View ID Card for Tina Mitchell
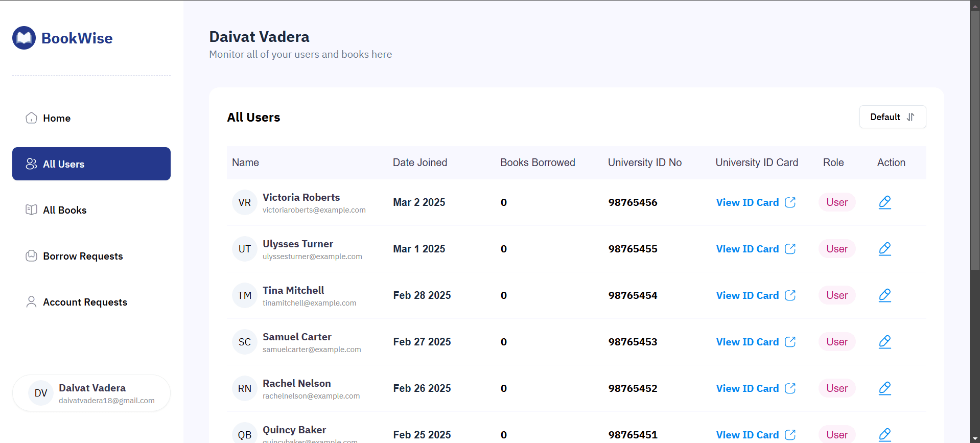This screenshot has height=443, width=980. 747,295
